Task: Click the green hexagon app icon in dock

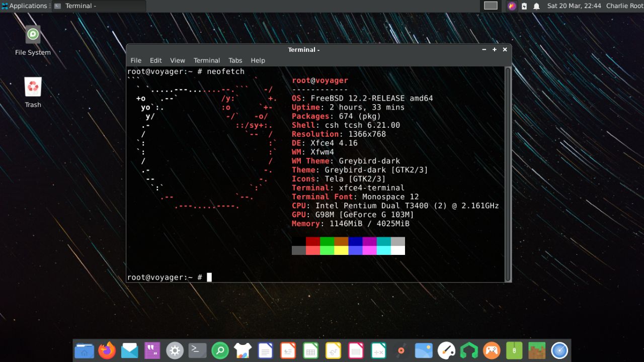Action: pyautogui.click(x=469, y=350)
